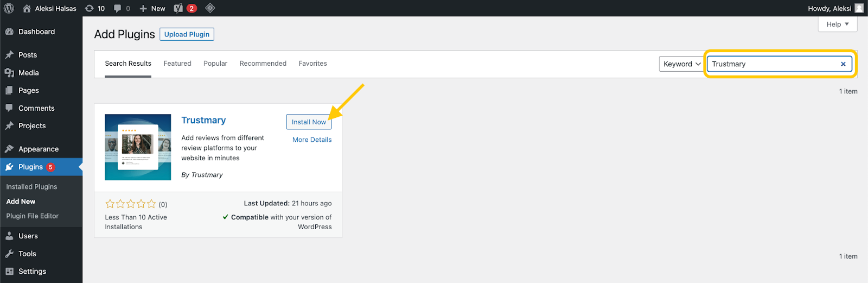Click the Less Than 10 Active Installations text

(136, 222)
